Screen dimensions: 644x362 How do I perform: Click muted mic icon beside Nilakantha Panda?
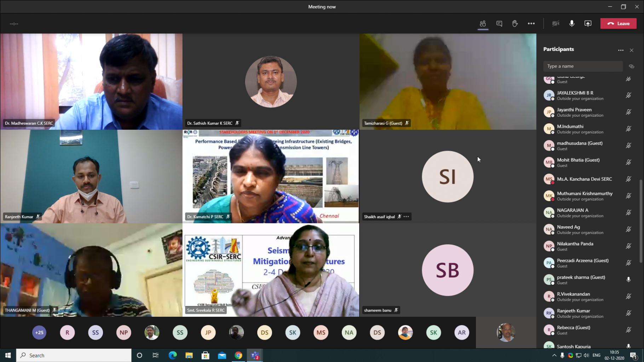(x=628, y=246)
